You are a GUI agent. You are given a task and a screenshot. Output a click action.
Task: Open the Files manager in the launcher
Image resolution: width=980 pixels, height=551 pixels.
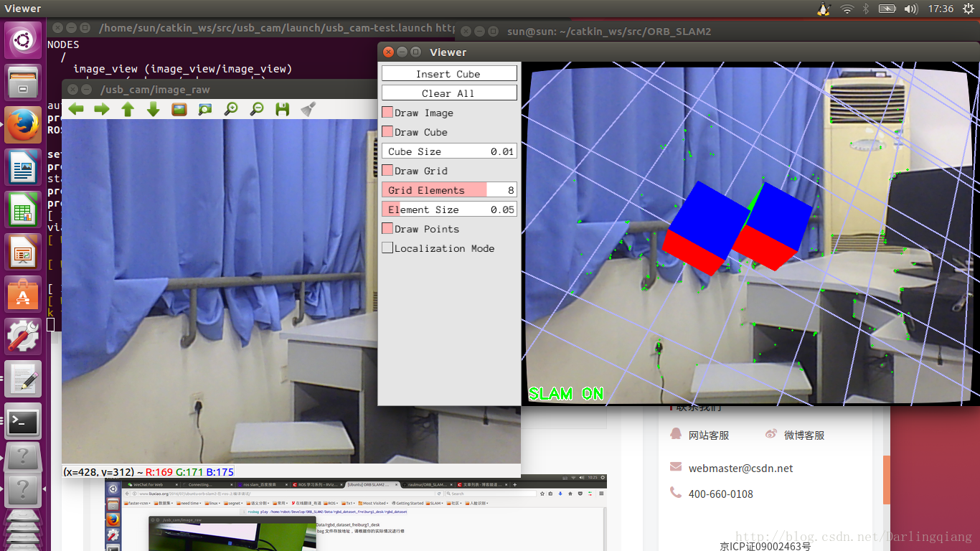point(23,83)
